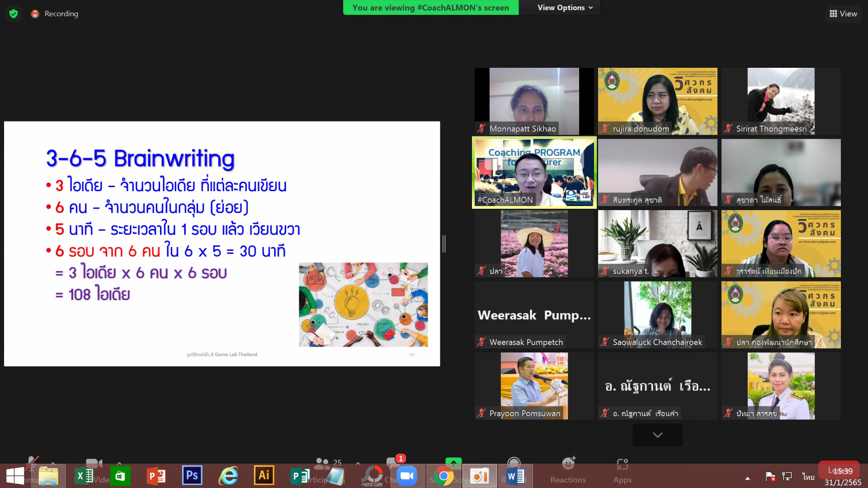Image resolution: width=868 pixels, height=488 pixels.
Task: Launch Illustrator from the taskbar
Action: (x=264, y=476)
